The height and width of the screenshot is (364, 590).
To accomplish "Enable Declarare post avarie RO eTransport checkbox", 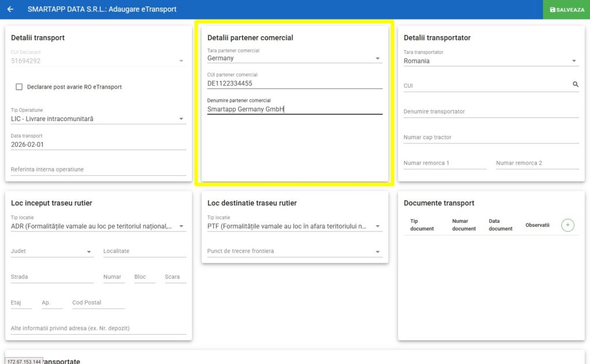I will pos(19,87).
